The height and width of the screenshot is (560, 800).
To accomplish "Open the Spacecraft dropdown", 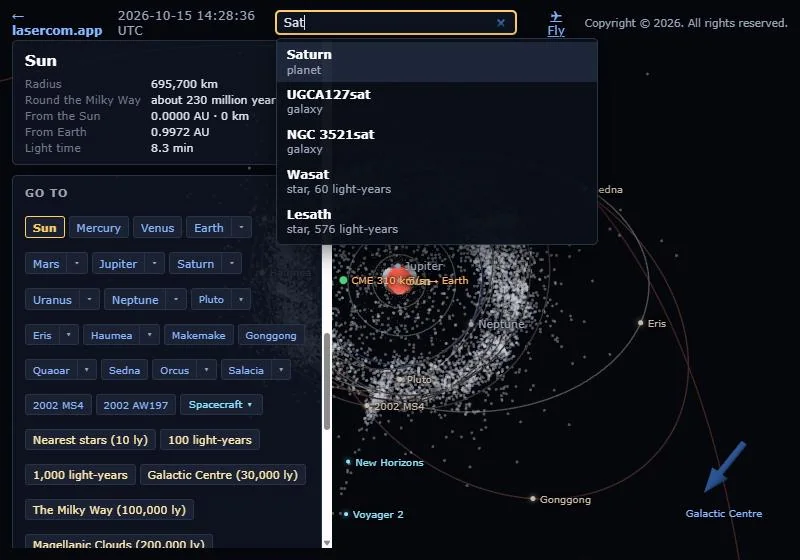I will 221,404.
